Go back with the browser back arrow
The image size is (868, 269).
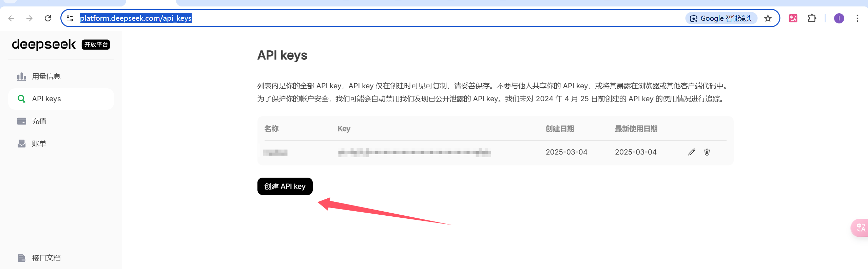pos(11,18)
